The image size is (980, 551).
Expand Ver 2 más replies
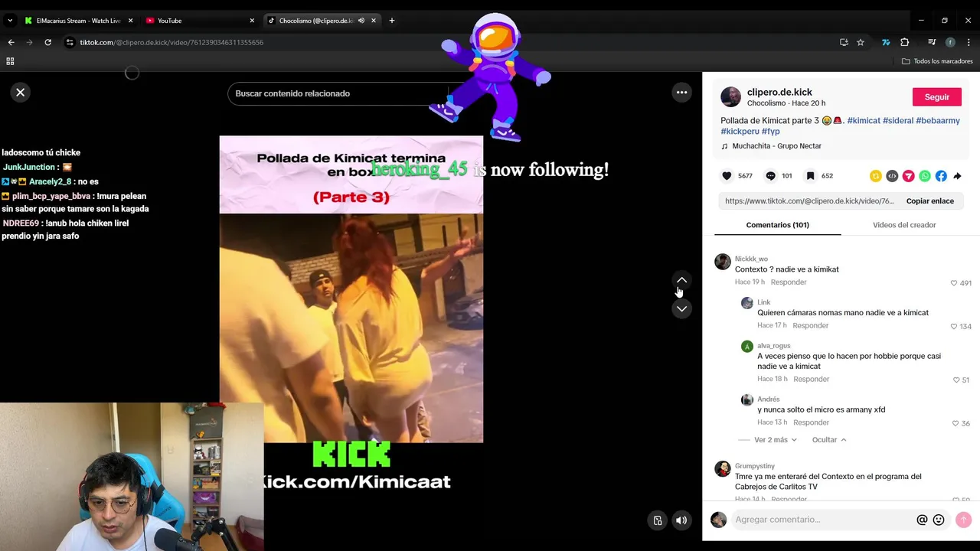pos(775,440)
